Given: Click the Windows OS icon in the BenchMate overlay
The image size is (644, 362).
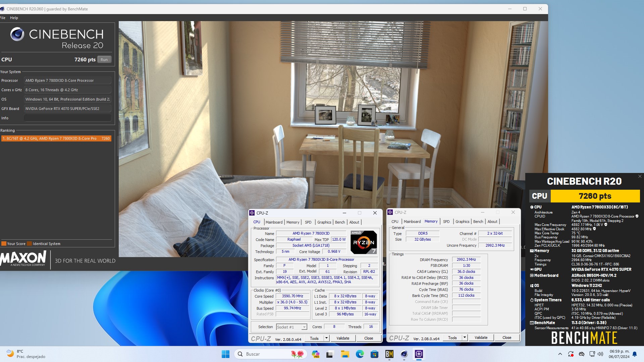Looking at the screenshot, I should tap(532, 286).
